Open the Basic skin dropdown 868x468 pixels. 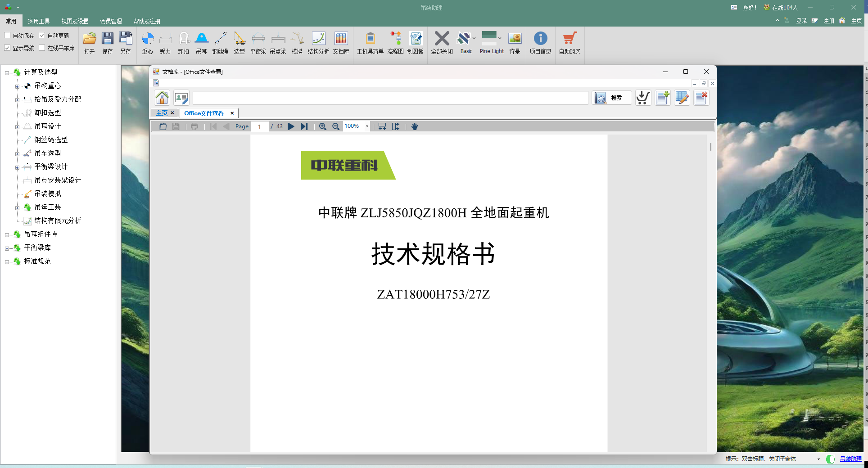(x=474, y=38)
